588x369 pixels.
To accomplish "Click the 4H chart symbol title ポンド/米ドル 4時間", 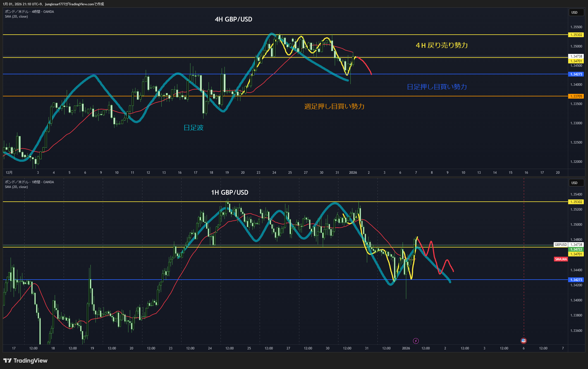I will click(29, 12).
